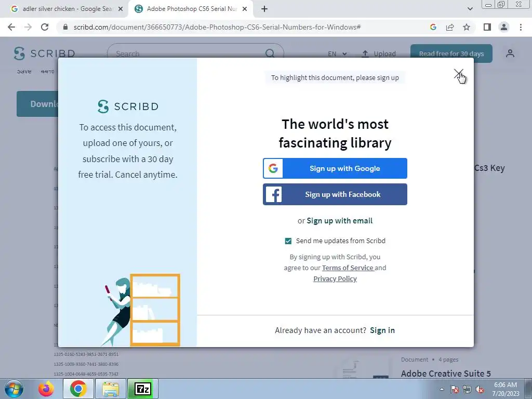532x399 pixels.
Task: Close the Scribd sign-up dialog
Action: click(x=458, y=74)
